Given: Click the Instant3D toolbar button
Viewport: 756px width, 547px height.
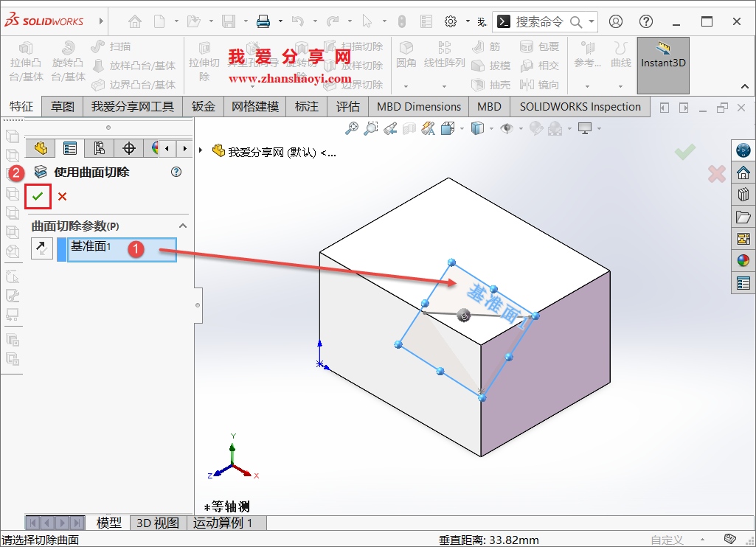Looking at the screenshot, I should [662, 66].
